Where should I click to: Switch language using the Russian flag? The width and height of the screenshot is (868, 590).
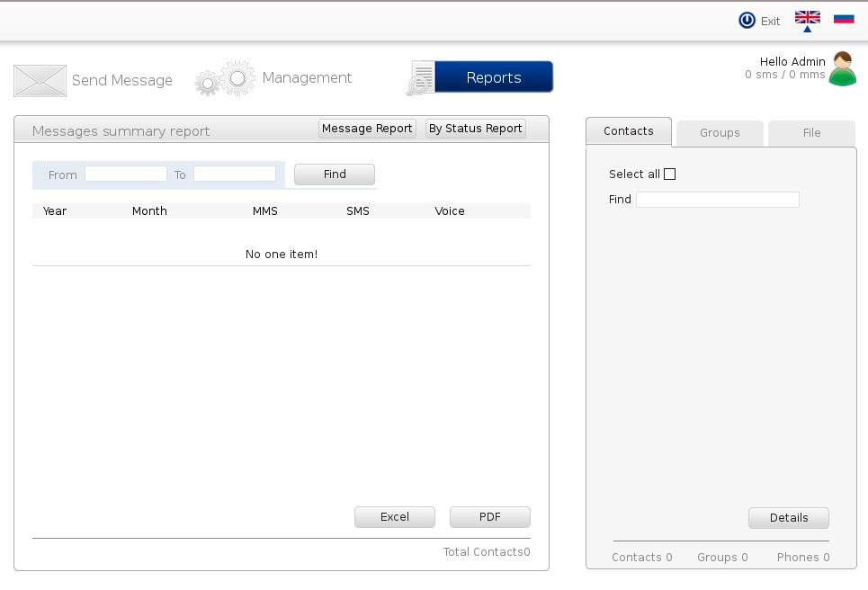point(843,18)
